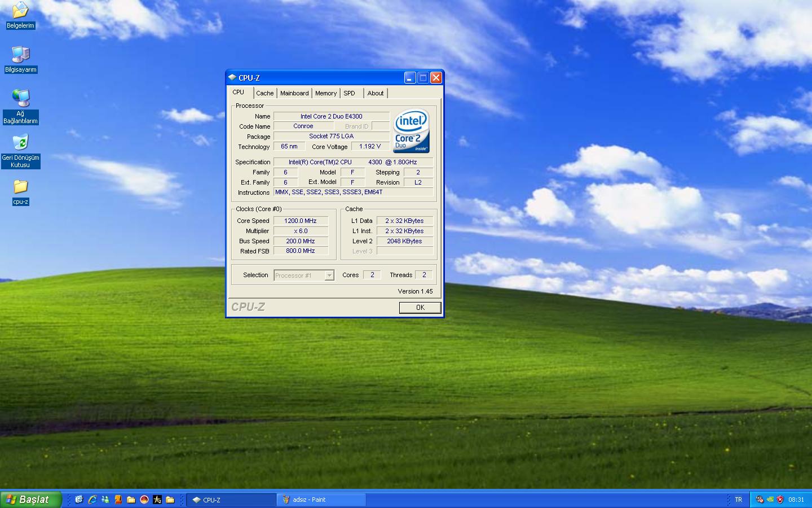812x508 pixels.
Task: Click the sound device tray icon
Action: [x=760, y=500]
